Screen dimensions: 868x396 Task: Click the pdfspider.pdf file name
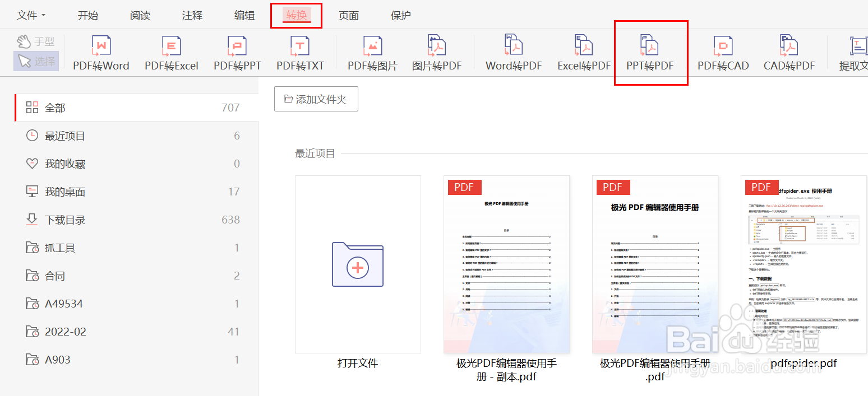point(804,364)
